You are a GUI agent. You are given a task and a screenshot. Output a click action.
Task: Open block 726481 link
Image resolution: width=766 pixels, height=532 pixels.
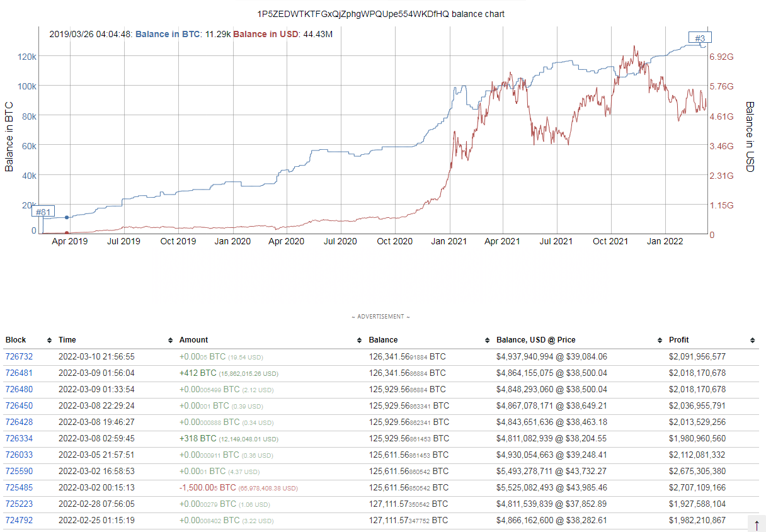coord(19,373)
